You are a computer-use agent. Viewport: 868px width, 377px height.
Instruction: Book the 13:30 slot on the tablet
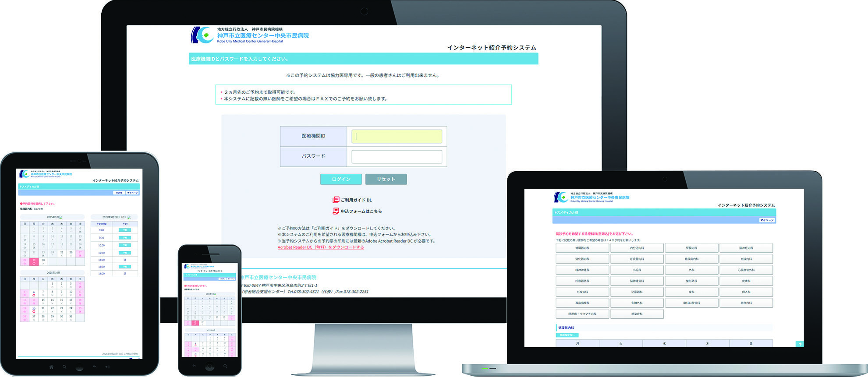(x=125, y=267)
